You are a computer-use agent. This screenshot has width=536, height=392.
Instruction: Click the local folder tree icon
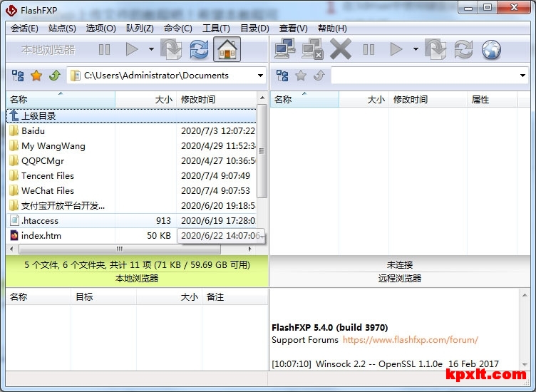click(x=18, y=76)
